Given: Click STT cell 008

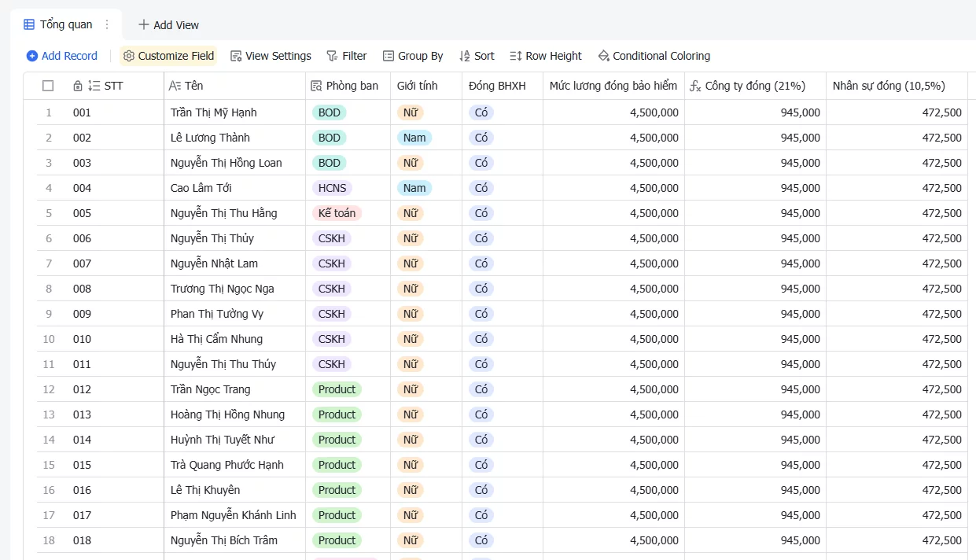Looking at the screenshot, I should coord(114,289).
